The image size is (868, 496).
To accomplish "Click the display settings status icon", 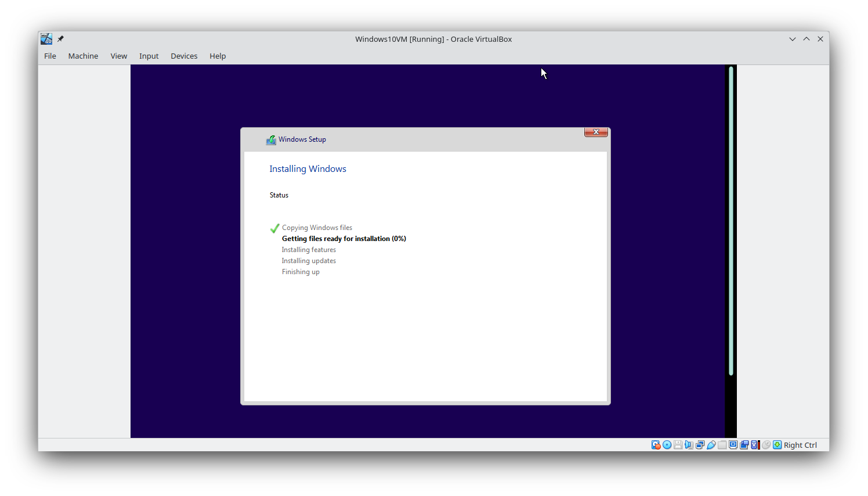I will (733, 445).
